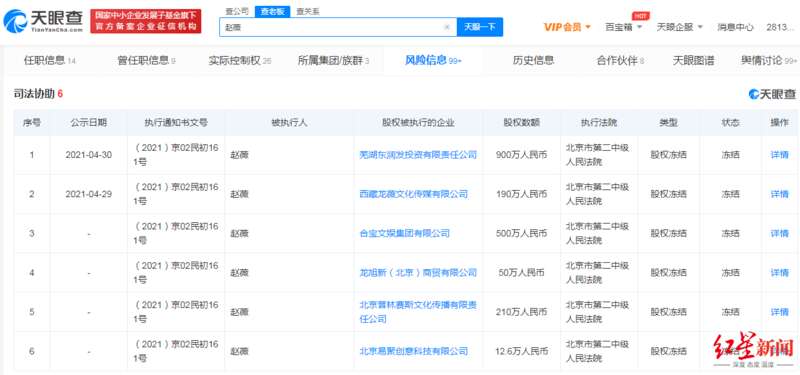Switch to the 历史信息 tab
800x375 pixels.
pyautogui.click(x=533, y=61)
